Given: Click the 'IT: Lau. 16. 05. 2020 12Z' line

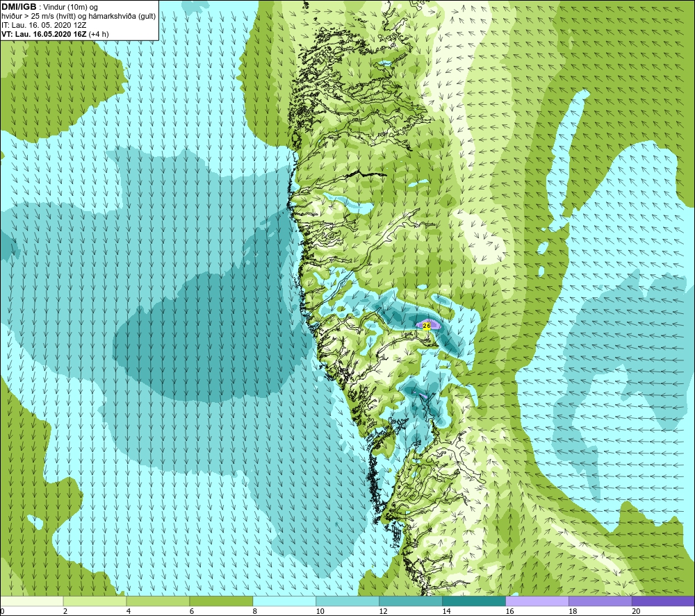Looking at the screenshot, I should pyautogui.click(x=44, y=25).
